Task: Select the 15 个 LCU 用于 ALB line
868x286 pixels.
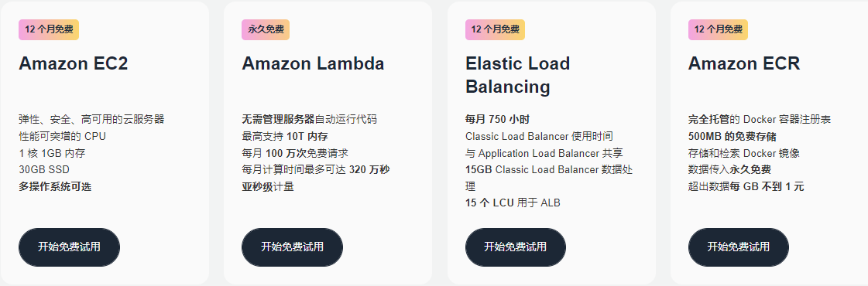Action: click(513, 203)
